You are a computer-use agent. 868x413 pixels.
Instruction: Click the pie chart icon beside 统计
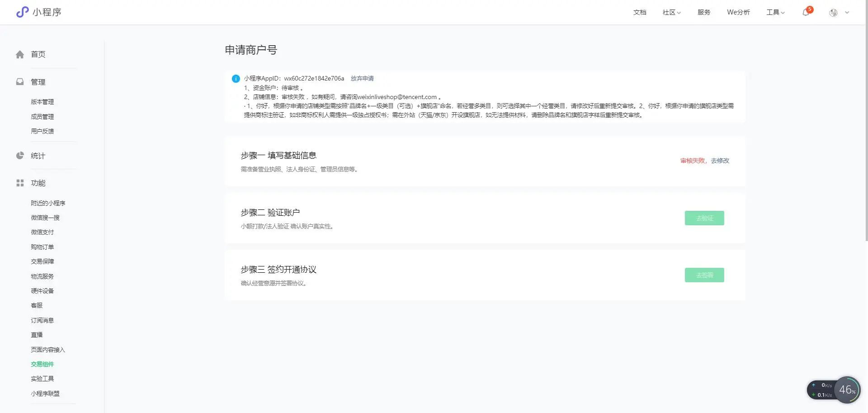(20, 156)
